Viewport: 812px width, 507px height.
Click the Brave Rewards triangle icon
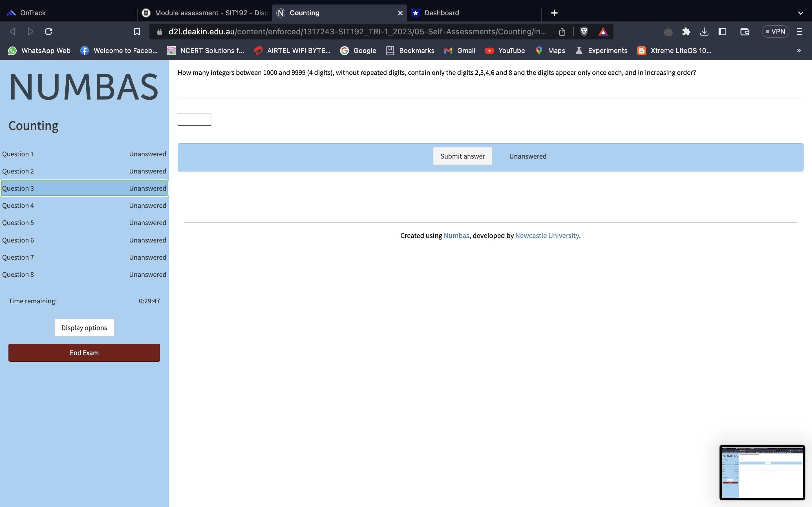click(603, 32)
